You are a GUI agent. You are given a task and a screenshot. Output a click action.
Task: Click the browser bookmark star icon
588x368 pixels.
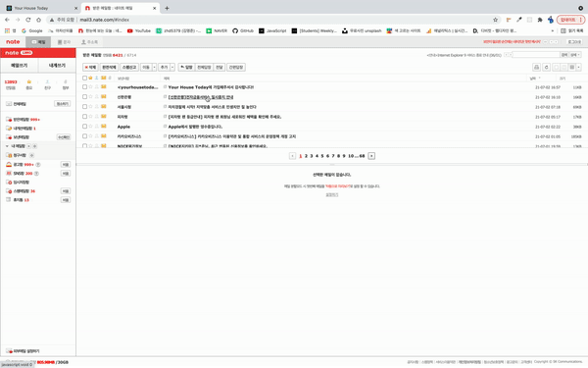pyautogui.click(x=495, y=20)
